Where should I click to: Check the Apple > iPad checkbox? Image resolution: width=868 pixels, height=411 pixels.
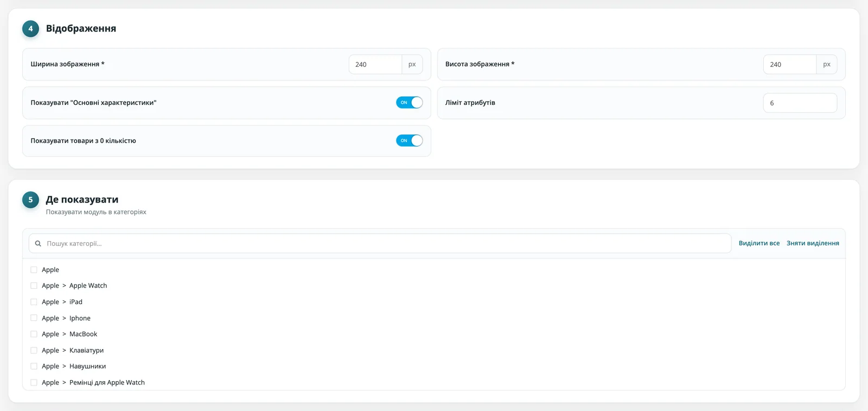[34, 302]
